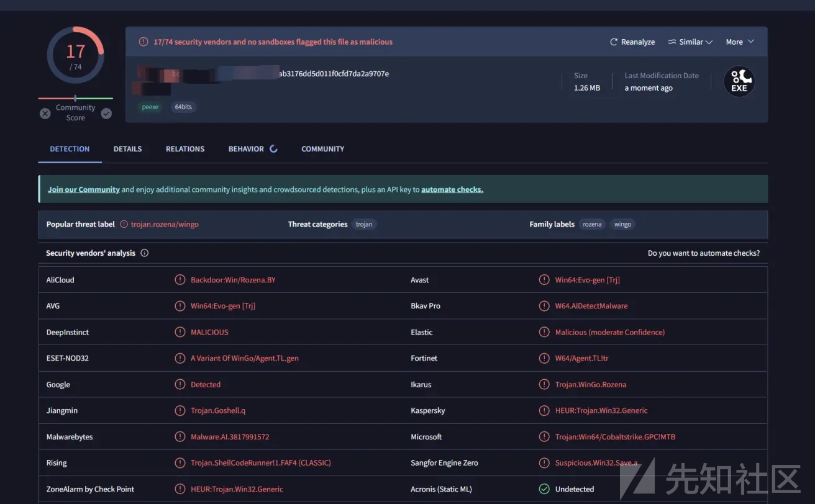Click the 17/74 detection score circle
This screenshot has height=504, width=815.
tap(75, 55)
